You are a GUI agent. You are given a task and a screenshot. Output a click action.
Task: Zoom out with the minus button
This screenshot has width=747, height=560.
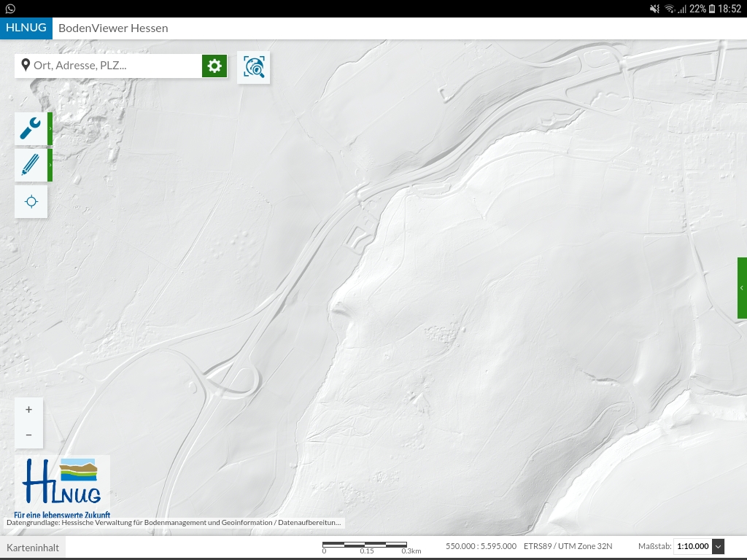coord(29,435)
